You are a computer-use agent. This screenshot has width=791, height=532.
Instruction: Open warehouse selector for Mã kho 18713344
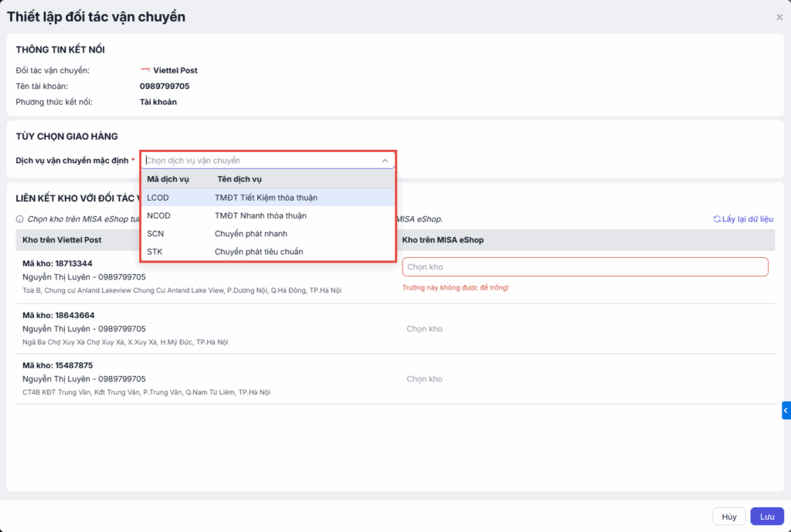point(585,267)
